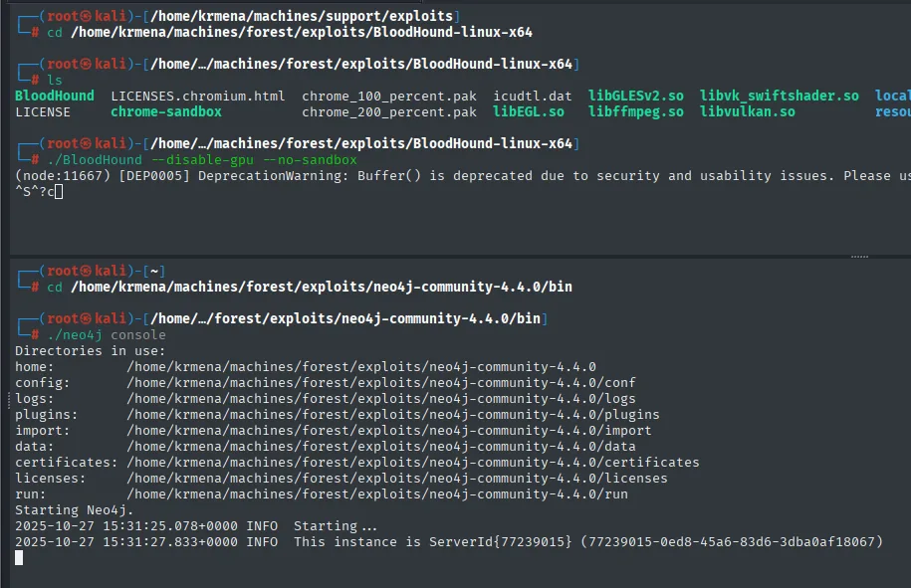911x588 pixels.
Task: Select the neo4j config: path line
Action: [326, 382]
